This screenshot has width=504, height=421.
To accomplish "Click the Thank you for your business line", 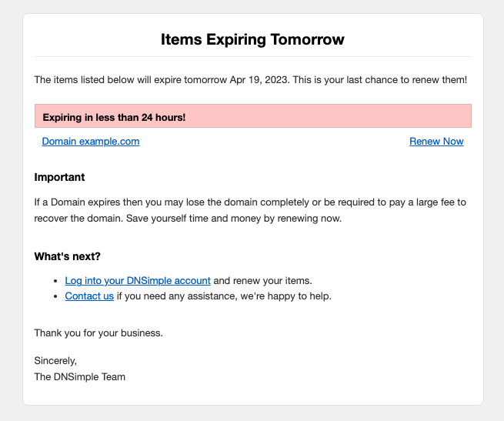I will click(x=98, y=333).
